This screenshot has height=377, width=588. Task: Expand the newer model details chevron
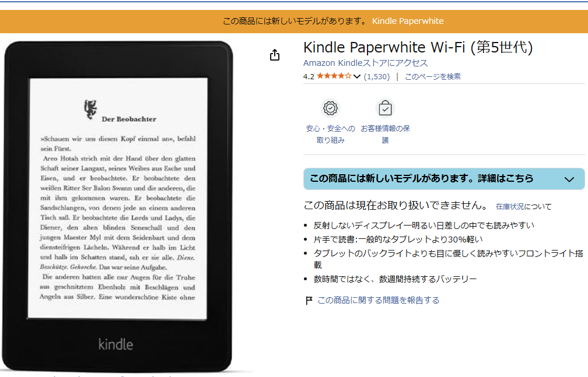pos(569,179)
